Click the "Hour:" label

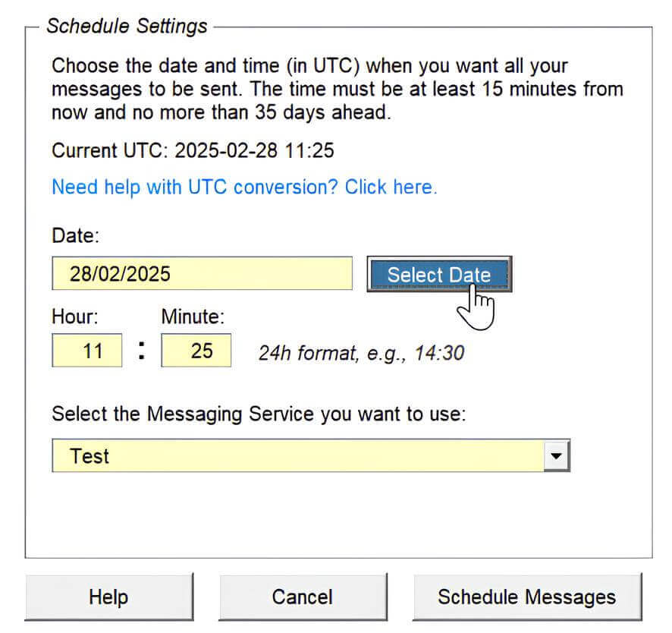tap(75, 316)
